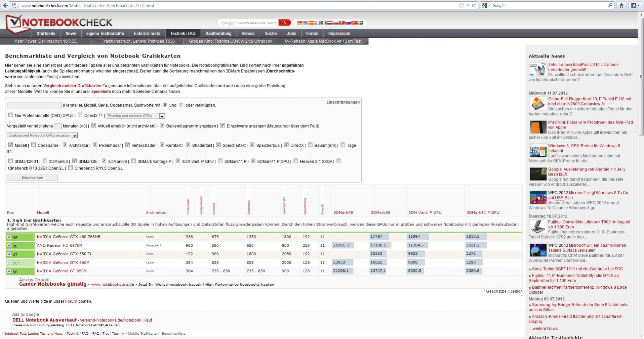The image size is (644, 339).
Task: Switch site language via US flag
Action: pos(306,22)
